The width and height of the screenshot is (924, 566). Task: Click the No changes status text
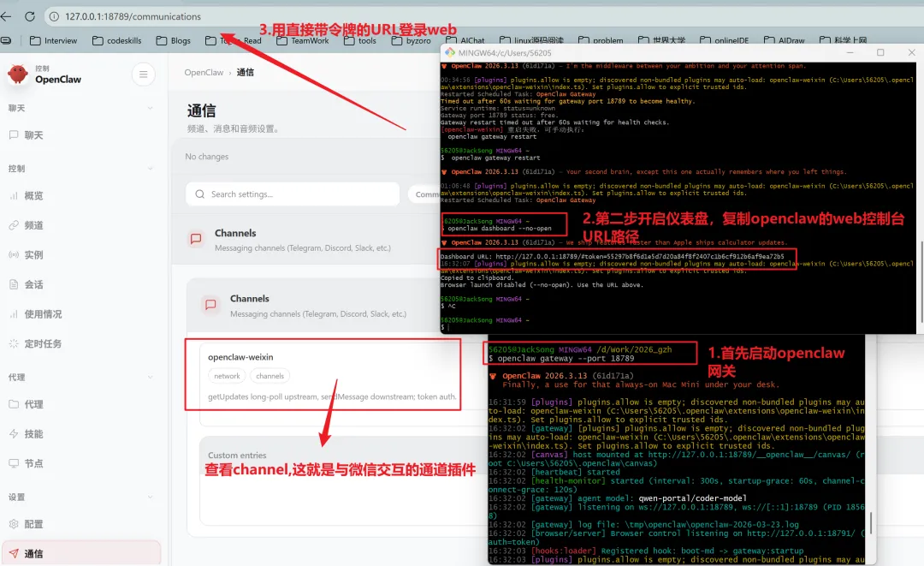coord(206,157)
